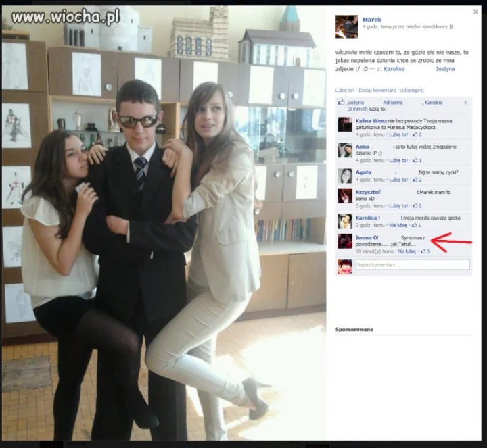Image resolution: width=487 pixels, height=448 pixels.
Task: Open Marek's profile picture thumbnail
Action: [346, 26]
